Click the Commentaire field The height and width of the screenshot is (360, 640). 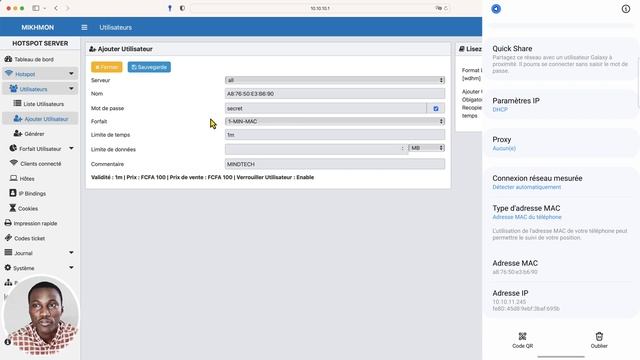(335, 164)
